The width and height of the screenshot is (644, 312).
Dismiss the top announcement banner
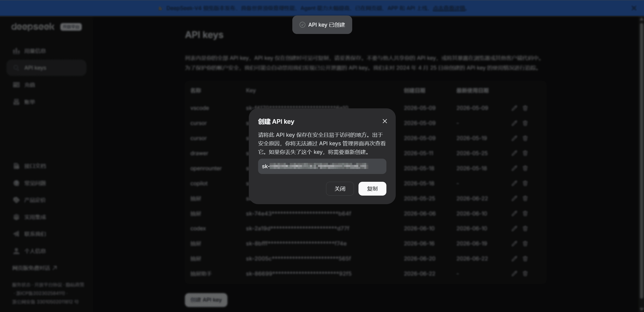(x=634, y=8)
